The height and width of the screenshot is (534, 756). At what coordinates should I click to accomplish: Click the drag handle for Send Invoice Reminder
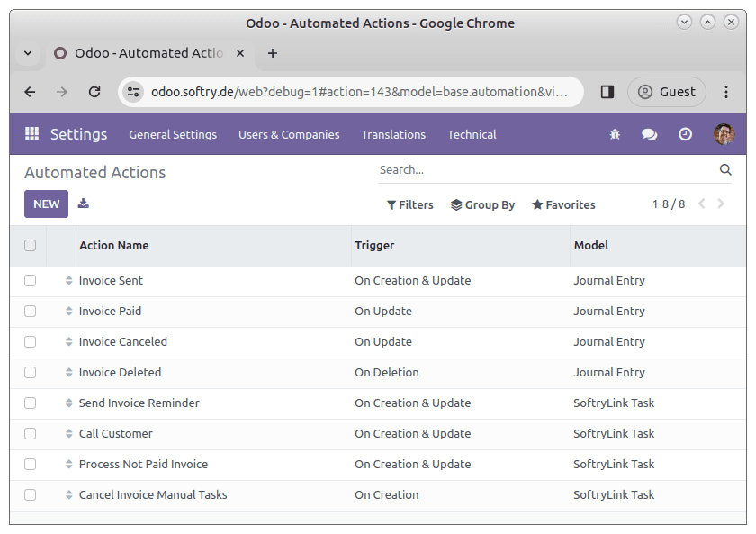[x=69, y=403]
